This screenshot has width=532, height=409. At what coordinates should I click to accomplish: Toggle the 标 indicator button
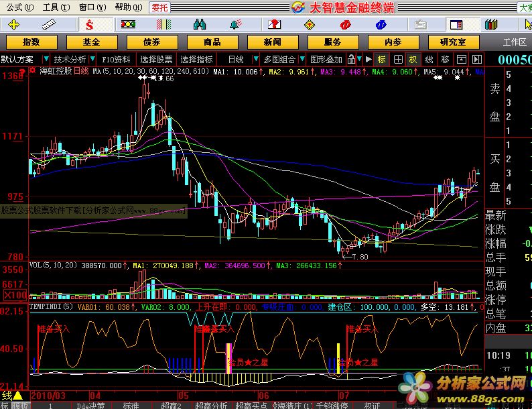coord(382,60)
